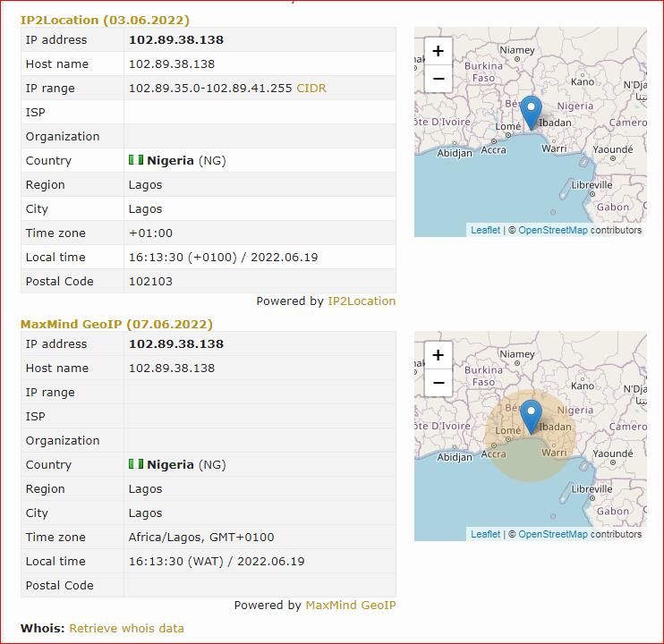Click Retrieve whois data link
Screen dimensions: 664x644
pos(126,628)
